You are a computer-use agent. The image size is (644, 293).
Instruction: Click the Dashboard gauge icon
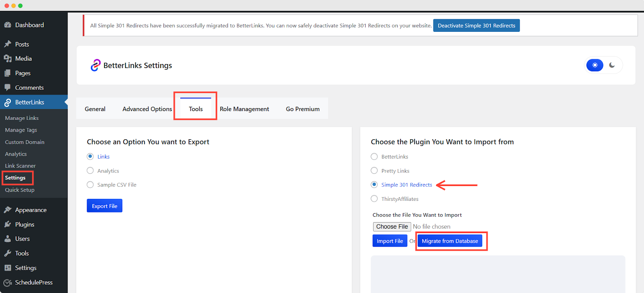[8, 25]
